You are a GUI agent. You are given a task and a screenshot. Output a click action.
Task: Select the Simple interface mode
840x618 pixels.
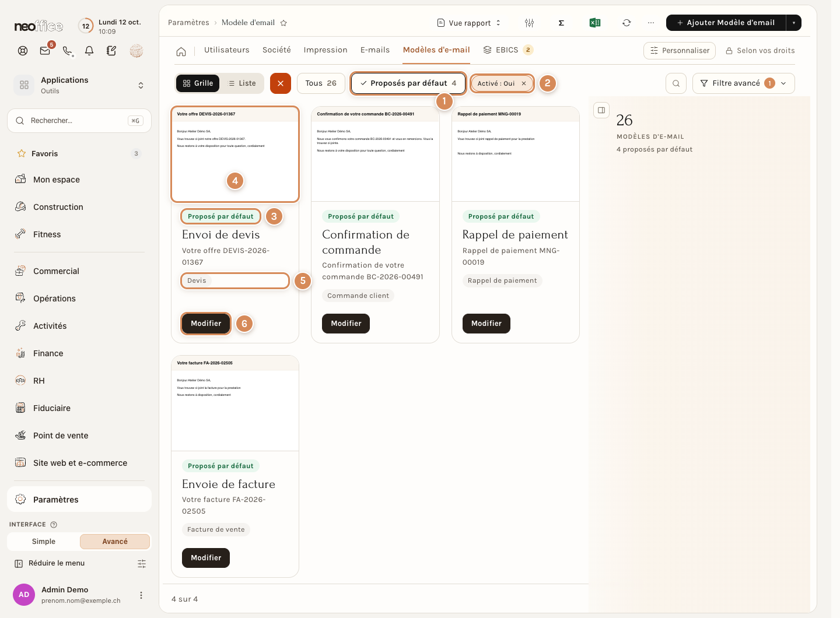click(44, 542)
